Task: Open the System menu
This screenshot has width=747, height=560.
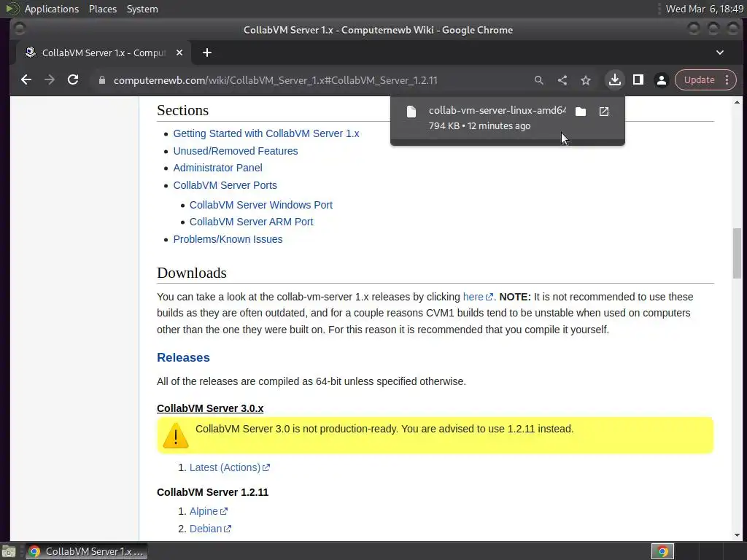Action: [142, 9]
